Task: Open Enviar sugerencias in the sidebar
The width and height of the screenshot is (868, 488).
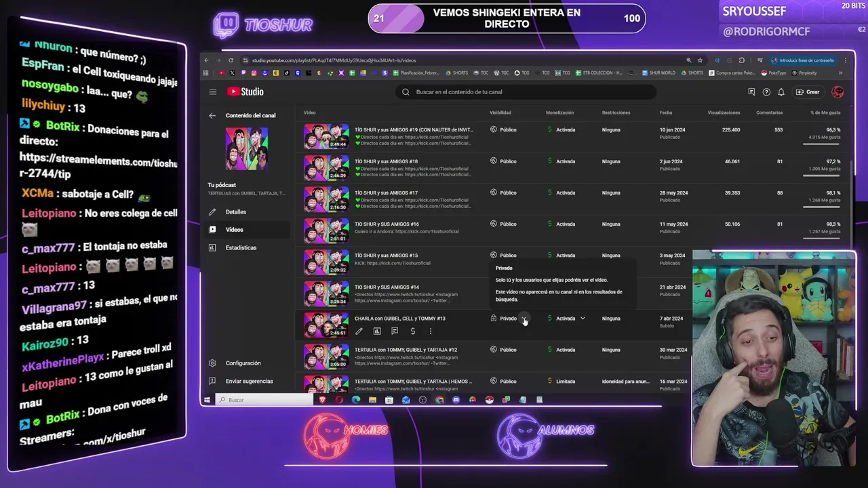Action: point(249,382)
